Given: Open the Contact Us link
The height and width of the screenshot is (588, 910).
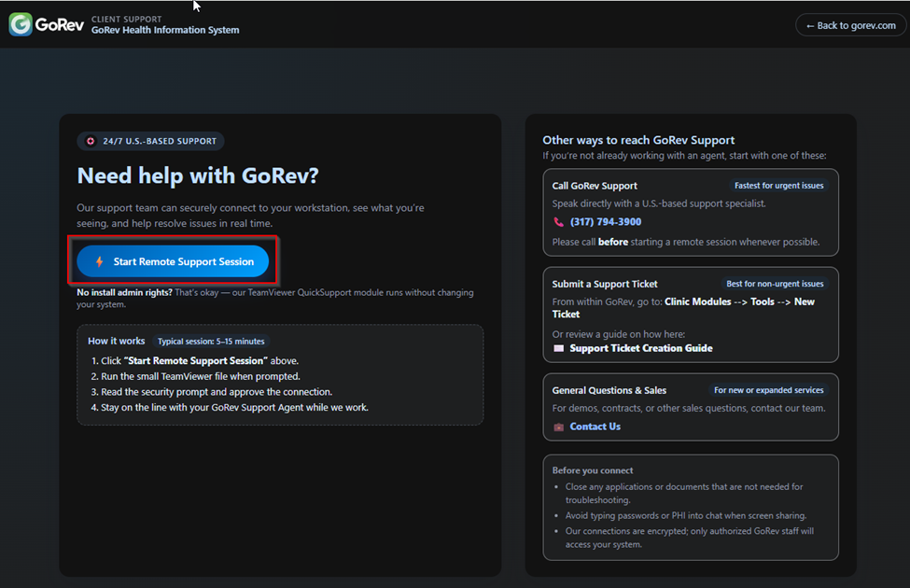Looking at the screenshot, I should (595, 427).
